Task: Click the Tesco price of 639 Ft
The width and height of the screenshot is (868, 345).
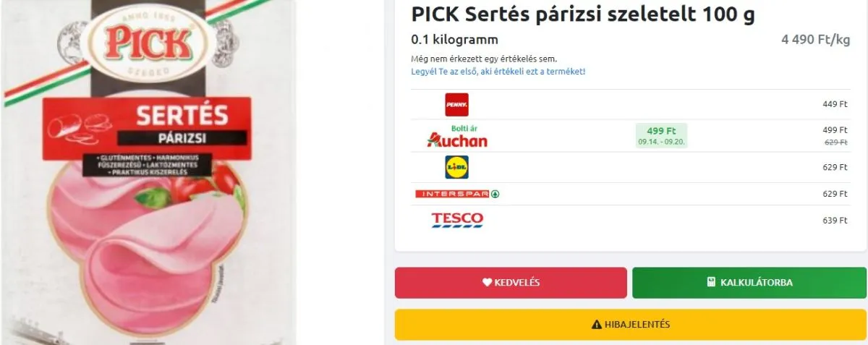Action: (x=835, y=221)
